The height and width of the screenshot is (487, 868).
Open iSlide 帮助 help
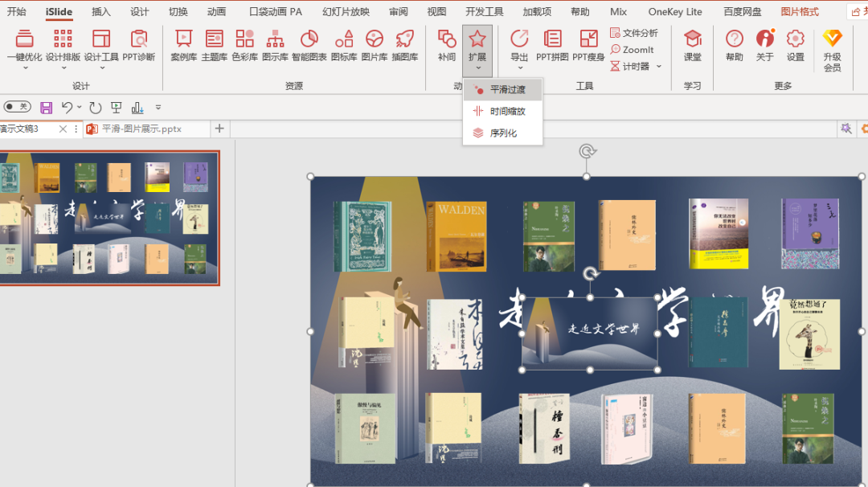tap(735, 45)
